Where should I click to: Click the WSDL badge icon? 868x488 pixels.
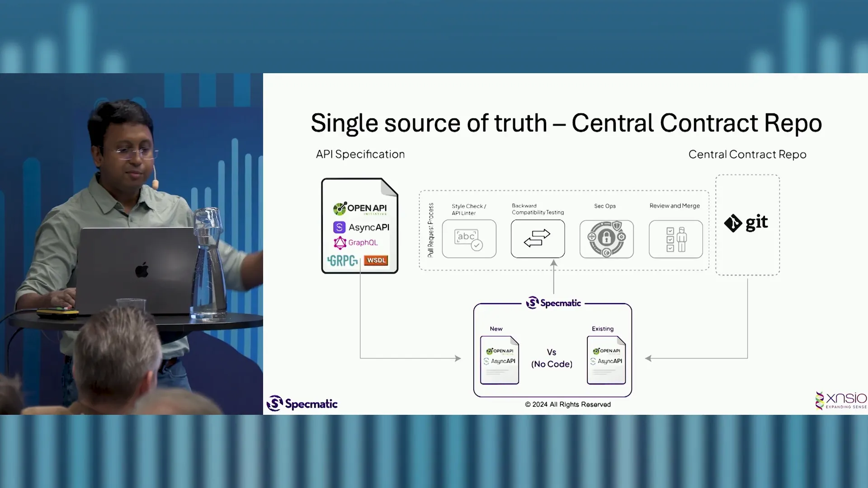(x=376, y=260)
